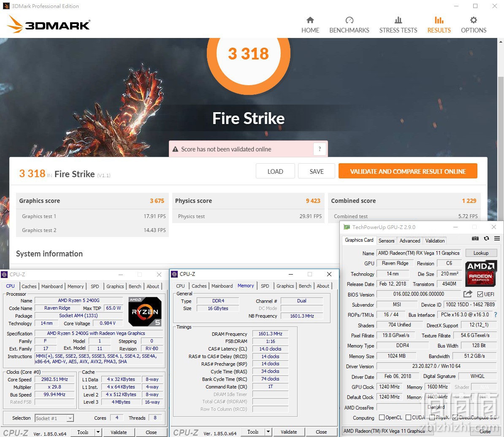
Task: Click the Close button in the CPU-Z Processor window
Action: click(x=151, y=432)
